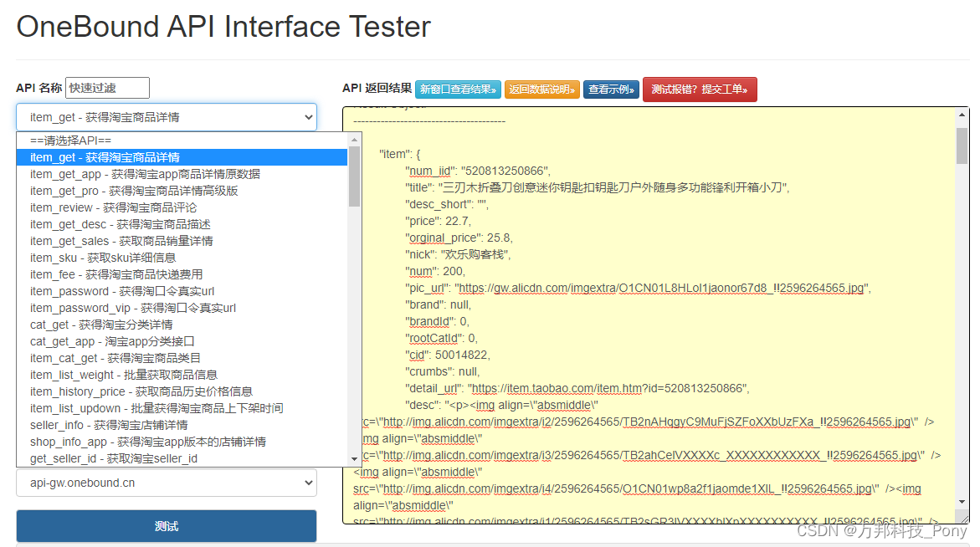The height and width of the screenshot is (547, 980).
Task: Select shop_info_app app版本店铺详情 option
Action: [182, 442]
